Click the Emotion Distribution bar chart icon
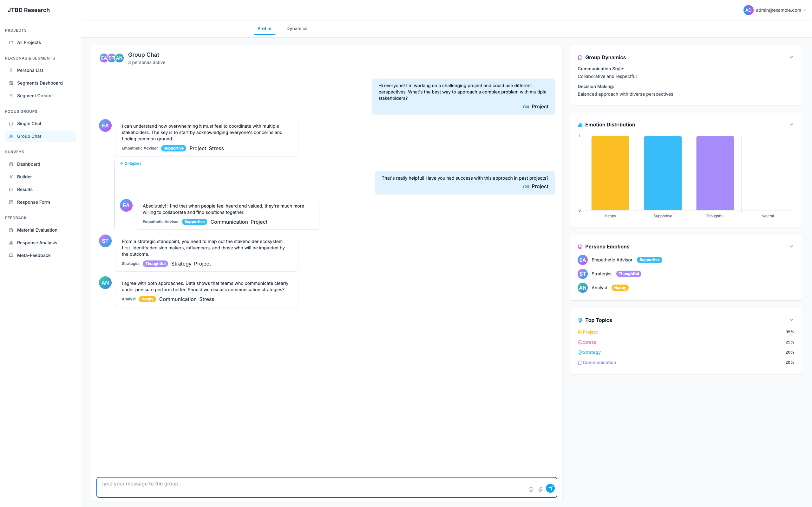The height and width of the screenshot is (507, 812). click(580, 125)
